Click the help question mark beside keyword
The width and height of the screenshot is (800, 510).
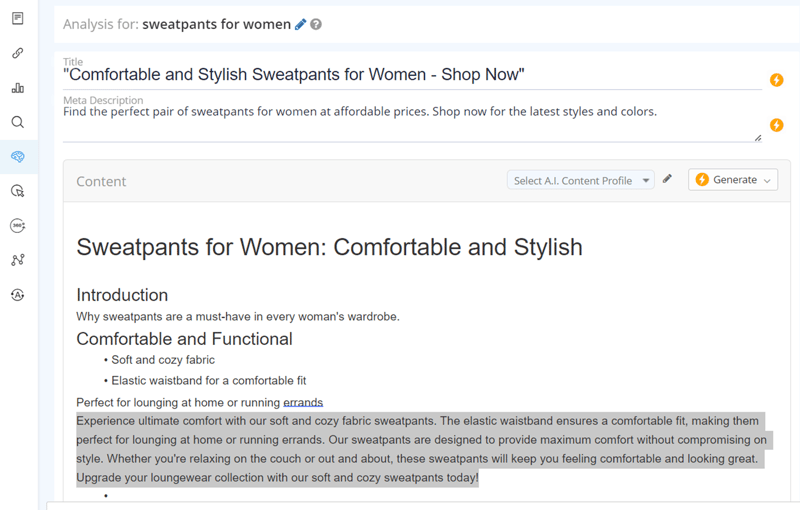point(316,24)
